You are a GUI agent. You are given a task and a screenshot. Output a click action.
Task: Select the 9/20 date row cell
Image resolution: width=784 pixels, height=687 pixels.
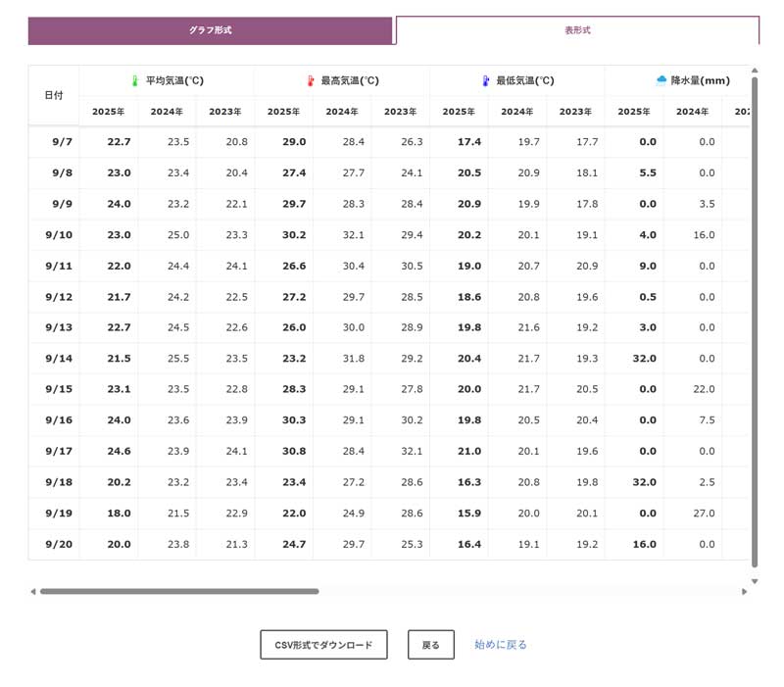click(59, 545)
